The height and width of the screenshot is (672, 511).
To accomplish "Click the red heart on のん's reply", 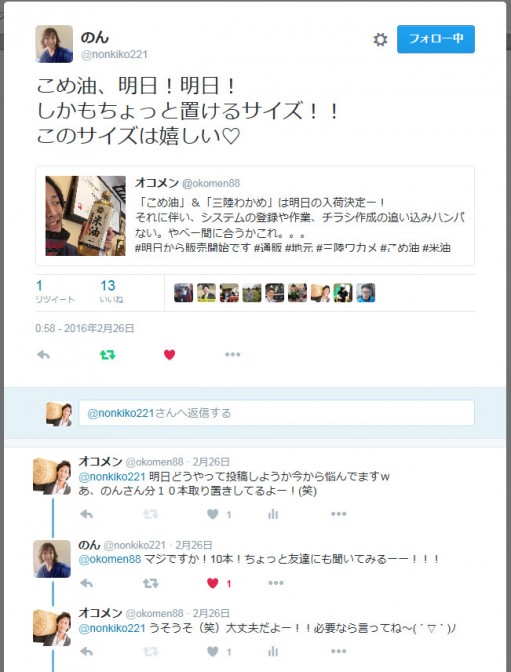I will 213,583.
